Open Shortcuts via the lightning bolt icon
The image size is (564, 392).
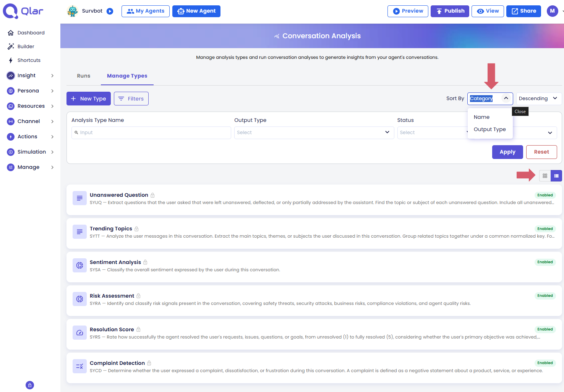tap(11, 60)
